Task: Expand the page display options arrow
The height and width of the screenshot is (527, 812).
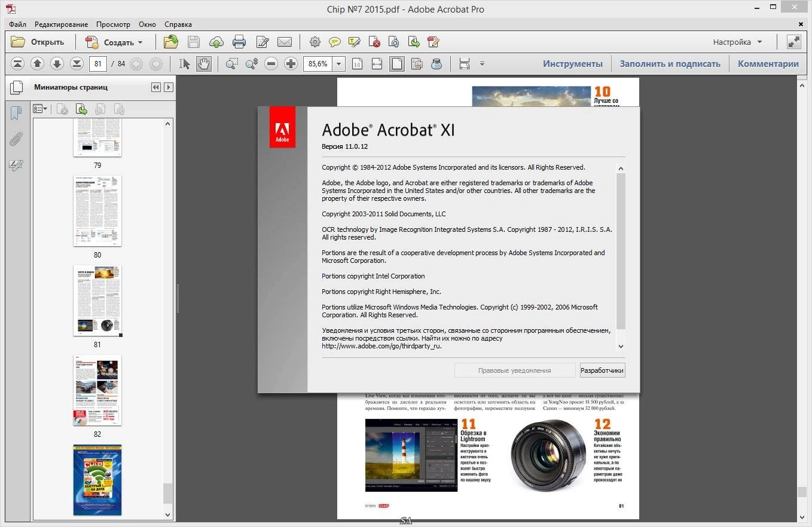Action: click(482, 64)
